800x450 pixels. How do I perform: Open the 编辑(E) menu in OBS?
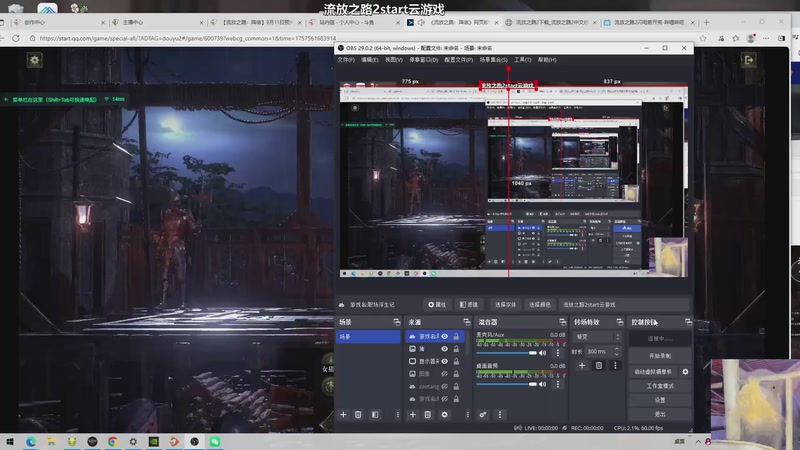click(x=370, y=60)
